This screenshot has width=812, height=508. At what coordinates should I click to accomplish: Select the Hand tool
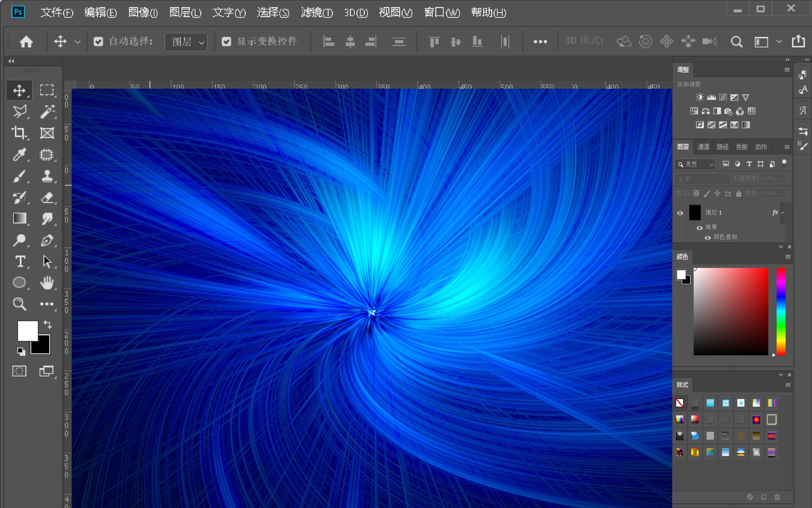[47, 283]
